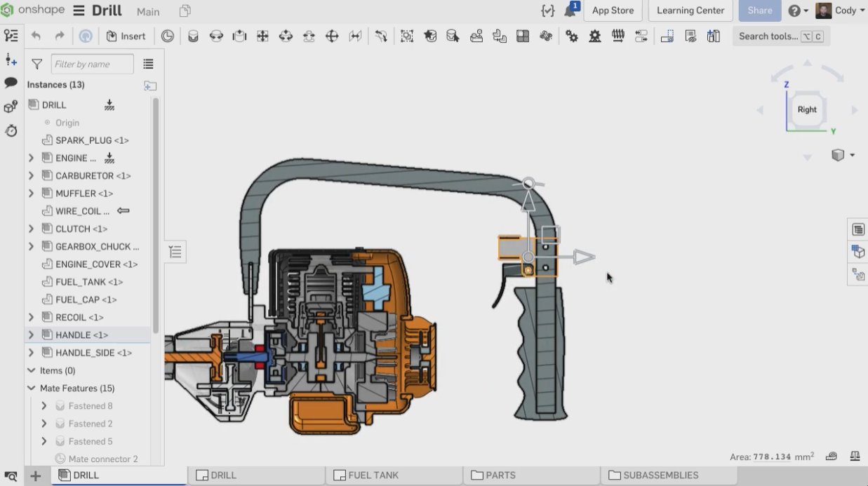Select ENGINE_COVER <1> in the instance list

tap(96, 264)
